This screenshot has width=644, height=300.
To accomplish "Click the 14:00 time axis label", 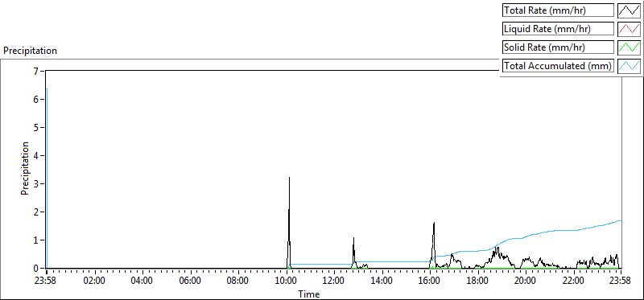I will 382,282.
